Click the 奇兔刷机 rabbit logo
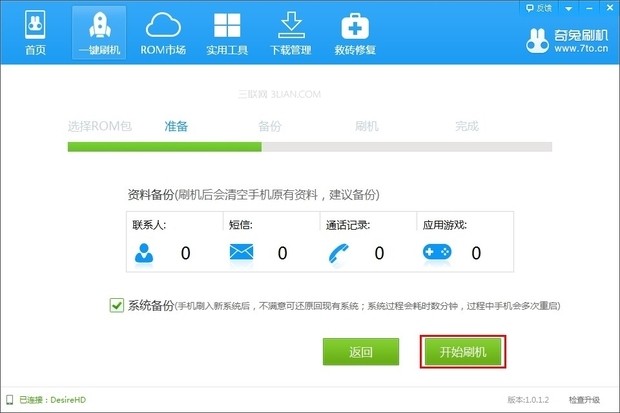The image size is (620, 413). (x=537, y=41)
